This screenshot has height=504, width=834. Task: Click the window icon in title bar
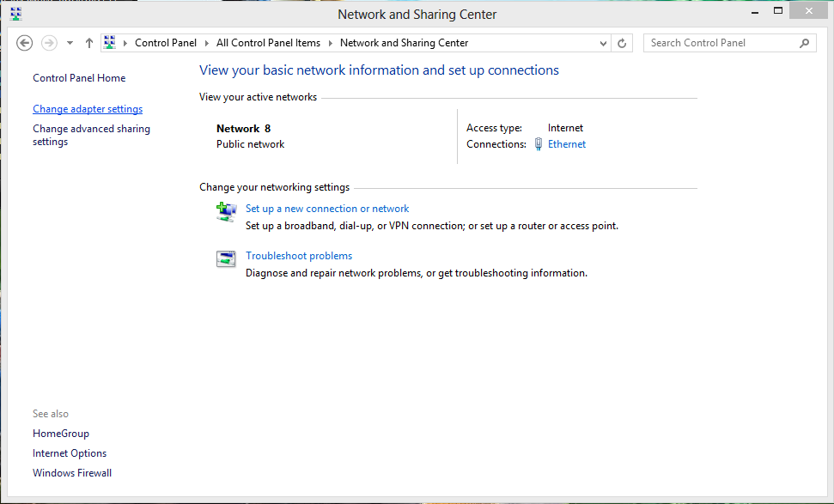tap(15, 14)
